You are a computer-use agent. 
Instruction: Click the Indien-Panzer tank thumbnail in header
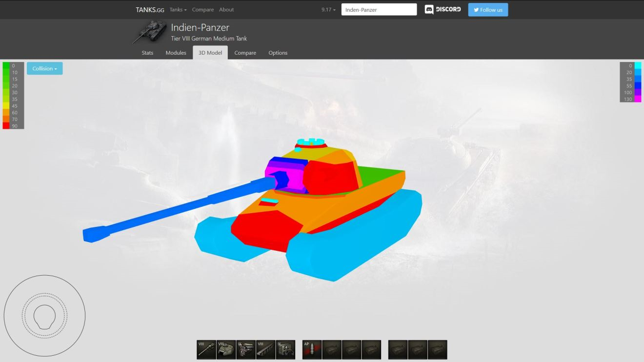150,32
